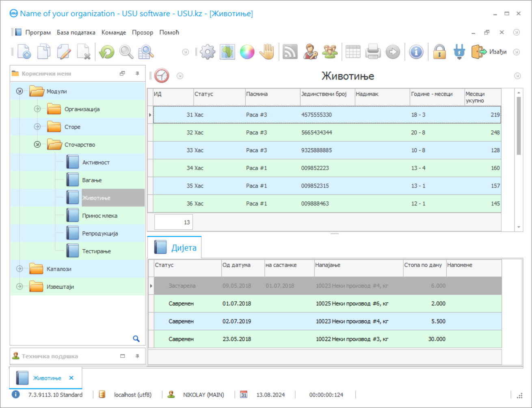Pin the Кориснички мени panel
The height and width of the screenshot is (408, 532).
[137, 73]
